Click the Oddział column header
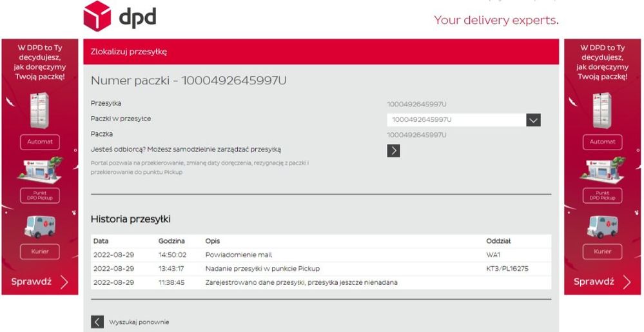The height and width of the screenshot is (332, 644). pyautogui.click(x=498, y=241)
